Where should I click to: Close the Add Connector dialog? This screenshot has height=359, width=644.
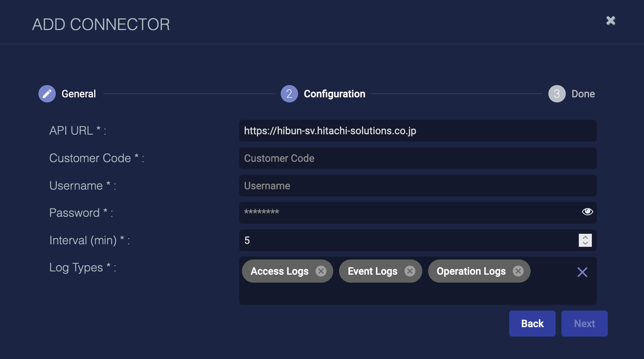point(611,21)
